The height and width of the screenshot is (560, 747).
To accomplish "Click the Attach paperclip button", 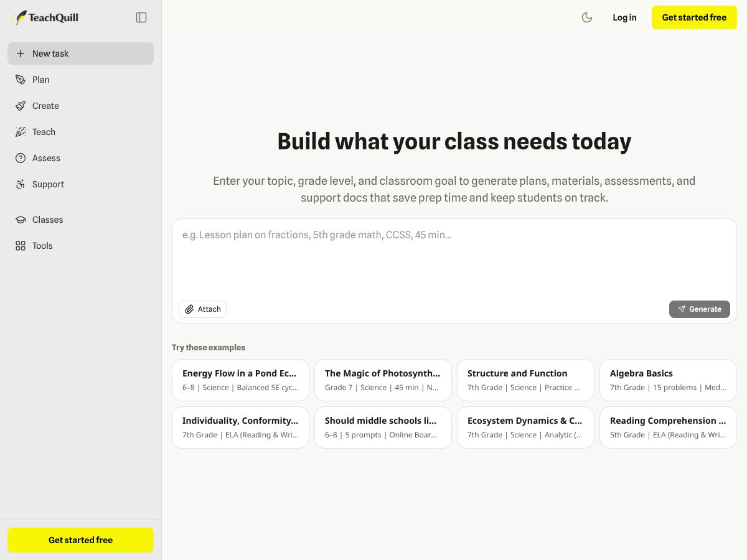I will pyautogui.click(x=203, y=309).
